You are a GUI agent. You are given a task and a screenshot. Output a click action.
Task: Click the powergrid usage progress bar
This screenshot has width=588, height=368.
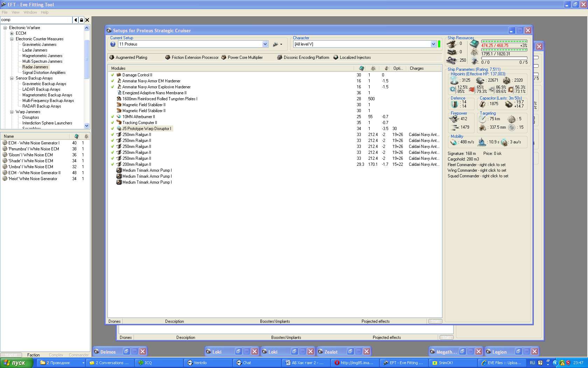tap(504, 50)
